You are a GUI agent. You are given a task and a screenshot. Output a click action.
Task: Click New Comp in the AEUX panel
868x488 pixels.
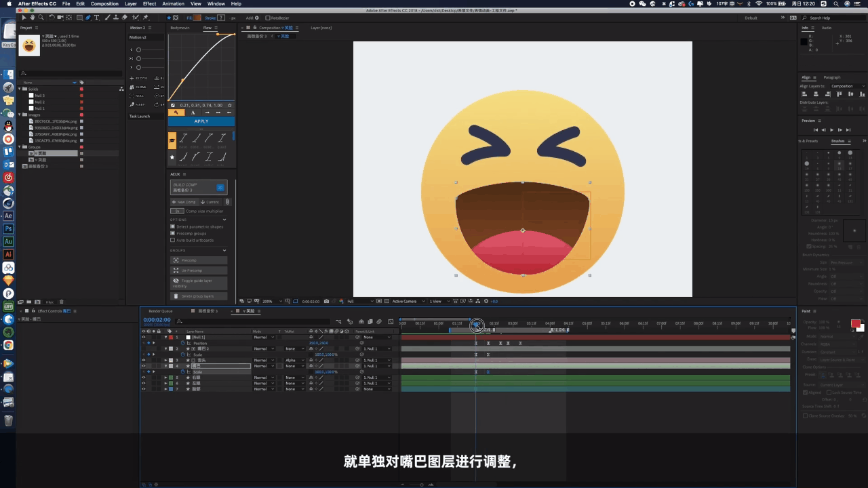[184, 201]
